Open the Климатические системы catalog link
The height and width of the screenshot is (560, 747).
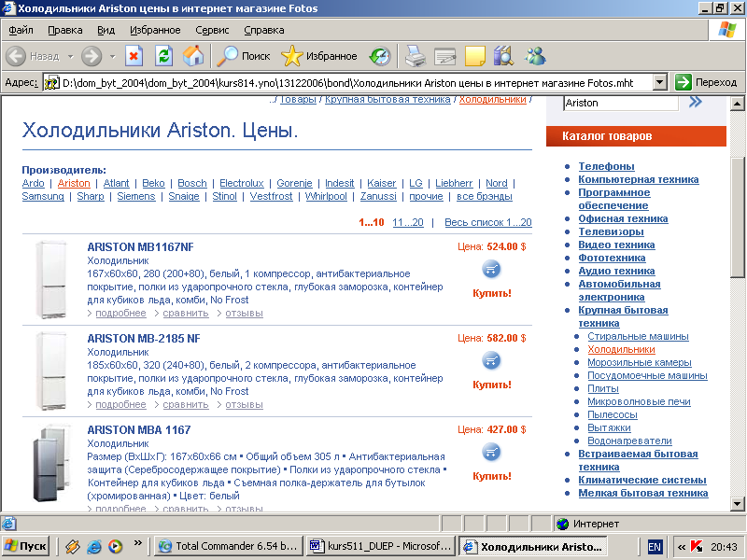pos(642,480)
